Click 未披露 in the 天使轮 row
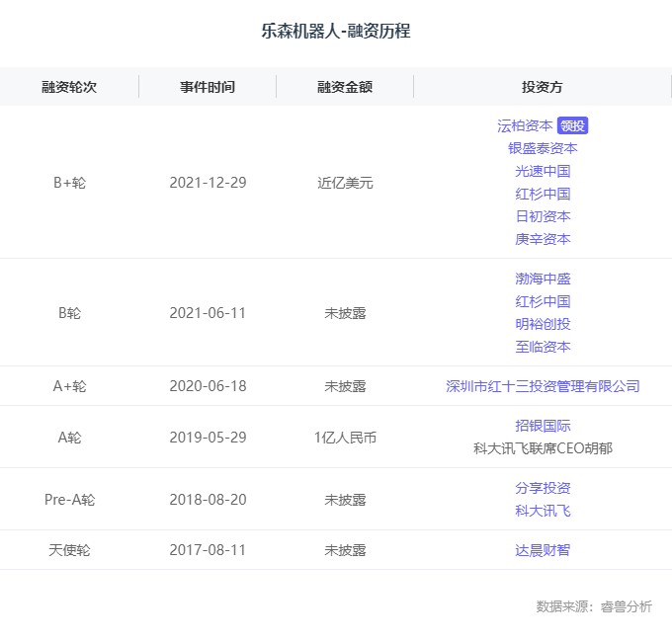Screen dimensions: 672x642 pyautogui.click(x=345, y=550)
